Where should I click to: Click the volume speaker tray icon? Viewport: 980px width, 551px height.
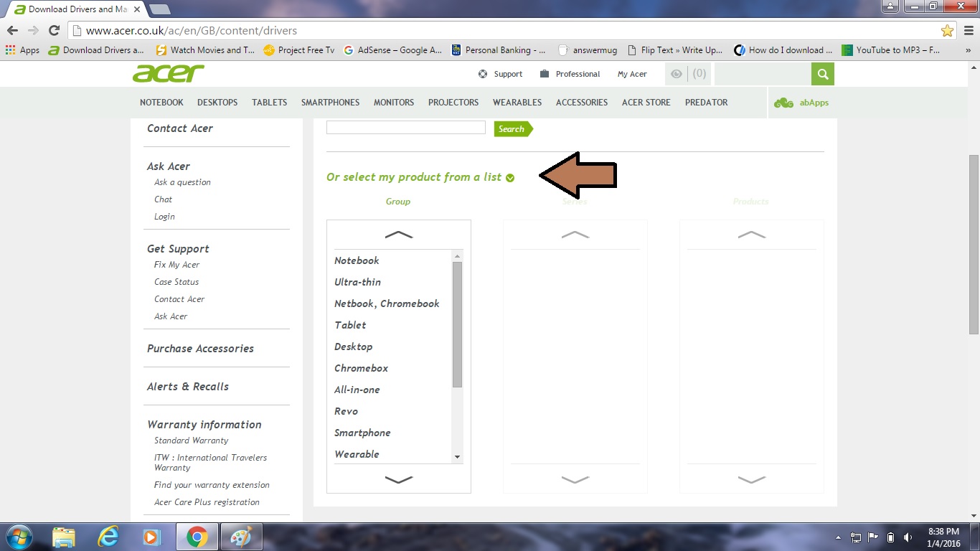click(908, 537)
